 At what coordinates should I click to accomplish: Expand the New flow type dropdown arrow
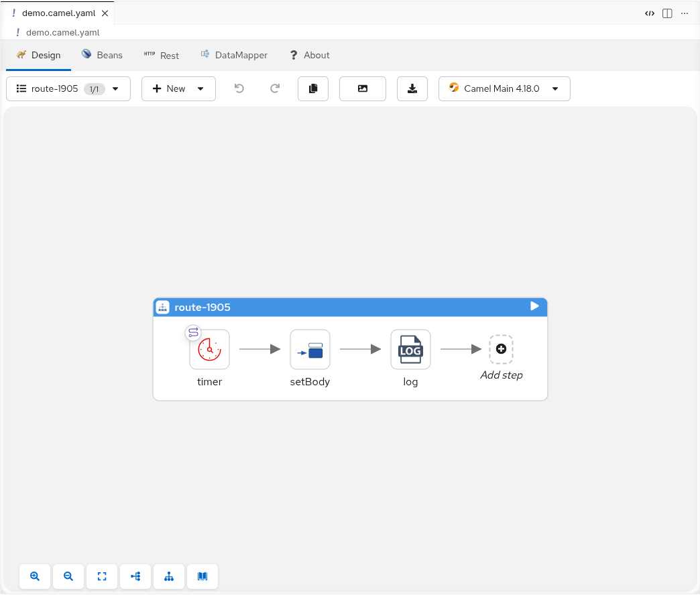[x=201, y=88]
